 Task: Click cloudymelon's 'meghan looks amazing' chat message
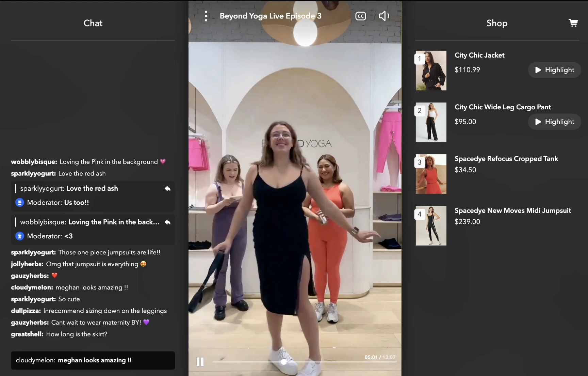click(x=69, y=287)
